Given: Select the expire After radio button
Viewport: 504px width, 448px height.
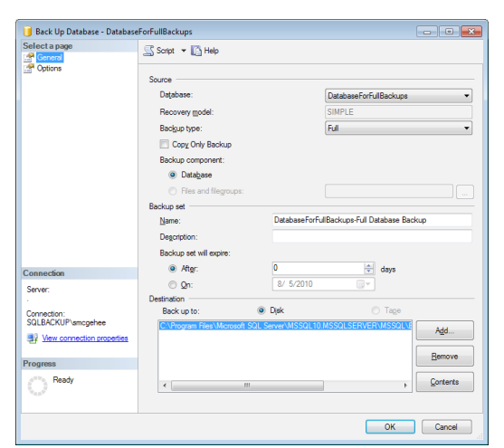Looking at the screenshot, I should coord(173,269).
